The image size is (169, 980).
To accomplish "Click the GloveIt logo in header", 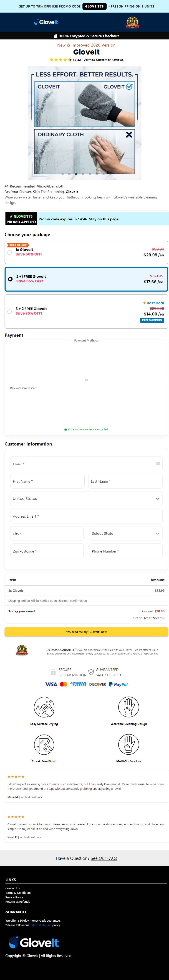I will coord(46,22).
